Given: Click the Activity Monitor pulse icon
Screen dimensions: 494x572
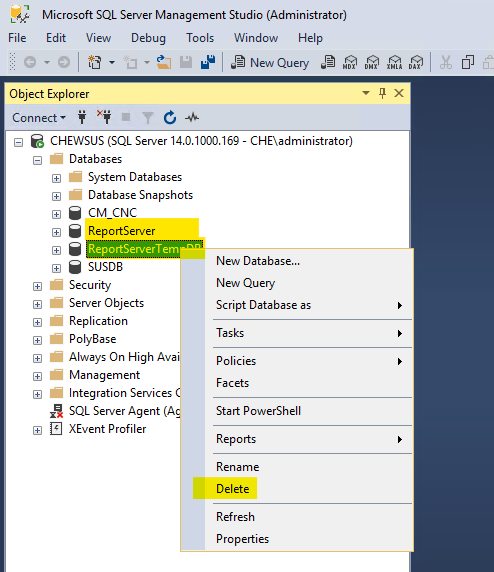Looking at the screenshot, I should coord(192,117).
